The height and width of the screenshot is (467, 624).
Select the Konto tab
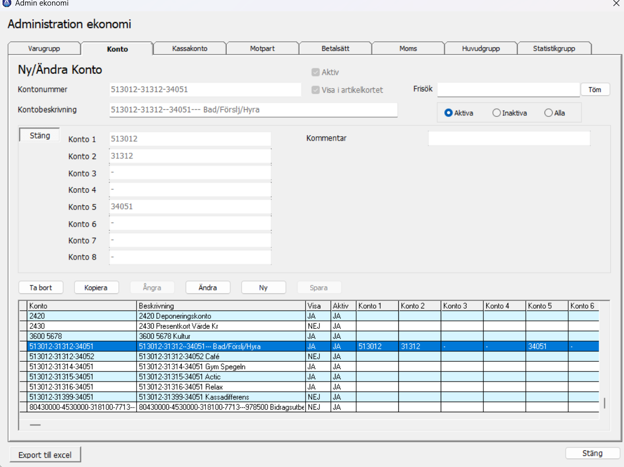pos(117,49)
